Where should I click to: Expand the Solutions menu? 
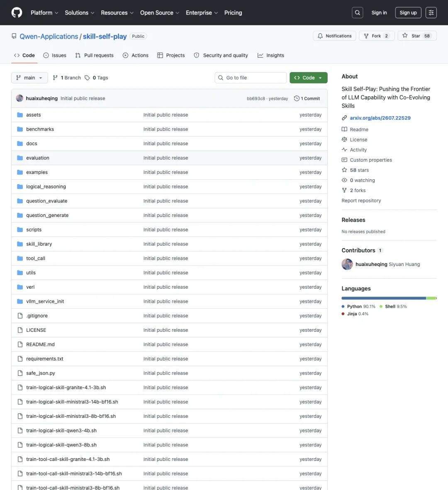tap(79, 12)
